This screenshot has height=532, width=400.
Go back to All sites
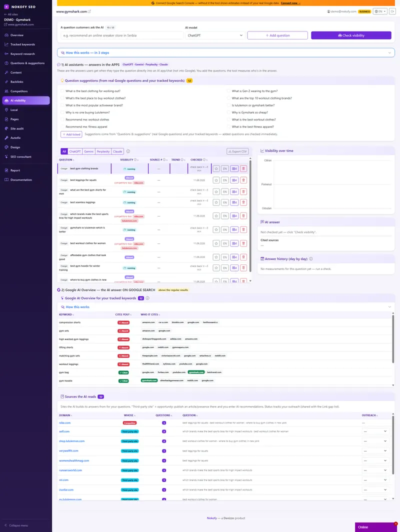11,14
